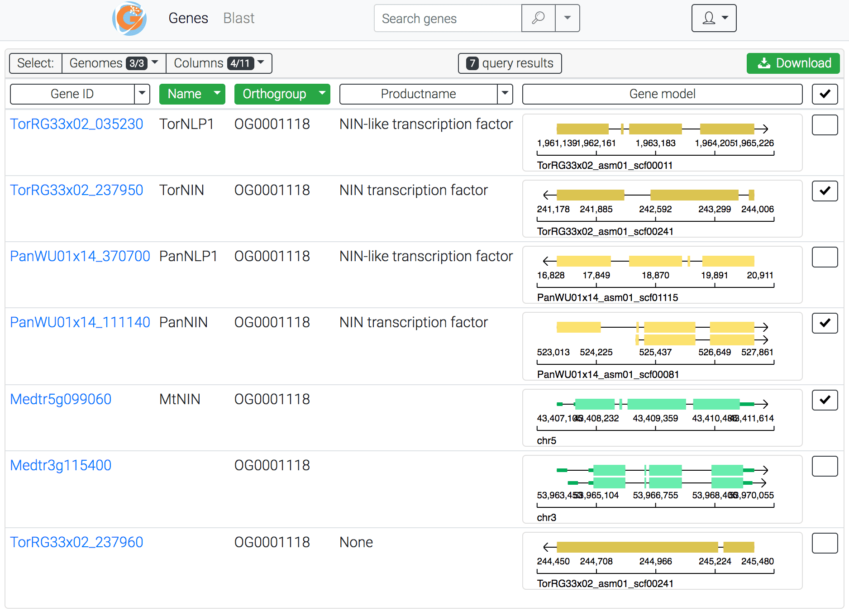Screen dimensions: 849x616
Task: Click the green Name column header
Action: point(192,94)
